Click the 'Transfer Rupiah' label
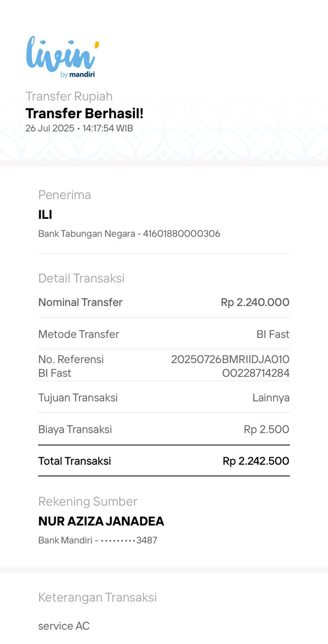This screenshot has width=328, height=644. [69, 96]
